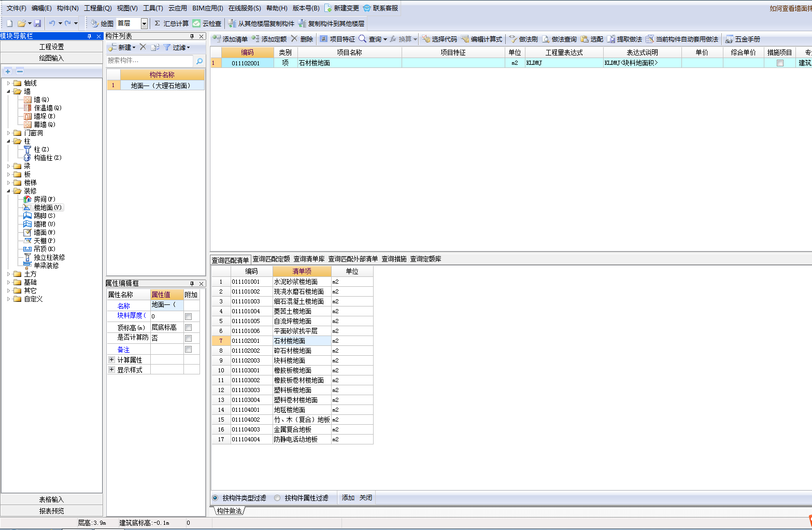Toggle 附加 checkbox for 备注

[188, 349]
